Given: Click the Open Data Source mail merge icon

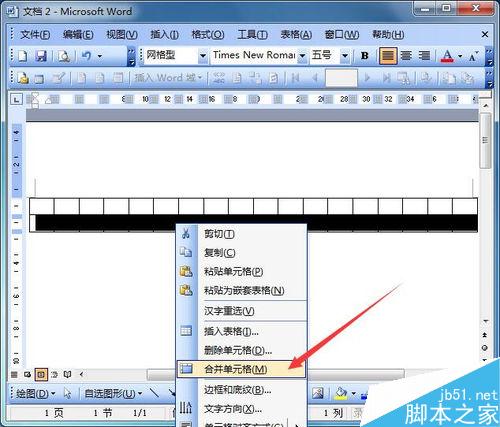Looking at the screenshot, I should [x=39, y=79].
